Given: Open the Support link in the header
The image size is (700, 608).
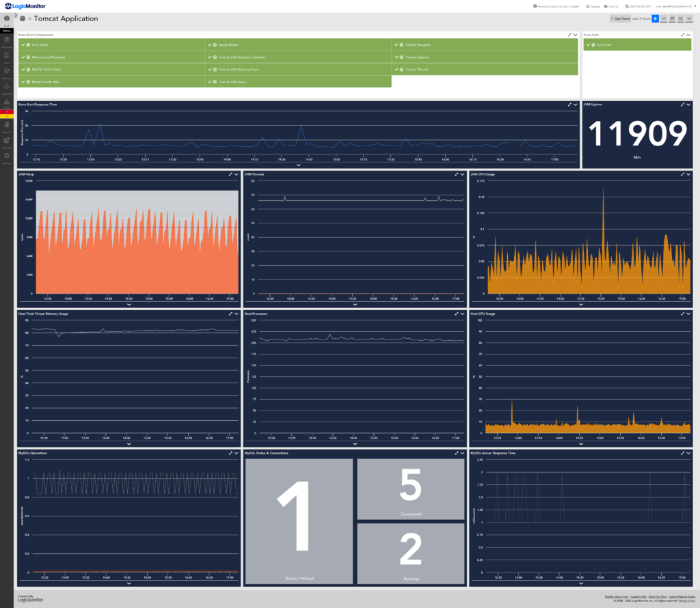Looking at the screenshot, I should [x=593, y=6].
